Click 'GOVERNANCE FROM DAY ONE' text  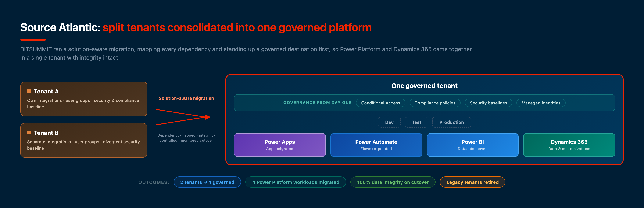click(x=318, y=103)
